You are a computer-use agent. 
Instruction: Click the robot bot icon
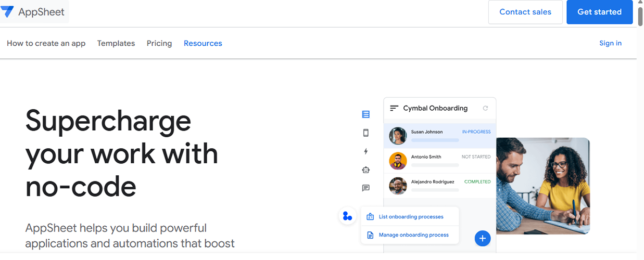(365, 170)
